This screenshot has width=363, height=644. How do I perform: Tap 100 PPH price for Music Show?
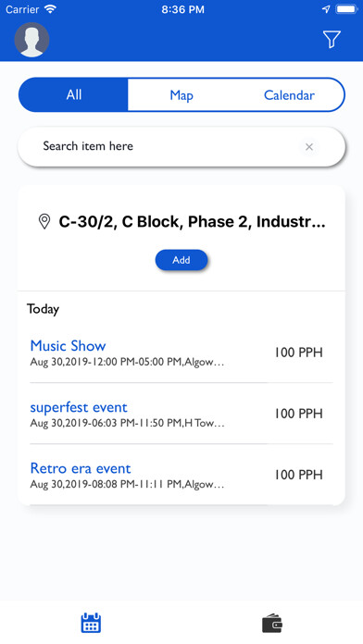[x=298, y=353]
